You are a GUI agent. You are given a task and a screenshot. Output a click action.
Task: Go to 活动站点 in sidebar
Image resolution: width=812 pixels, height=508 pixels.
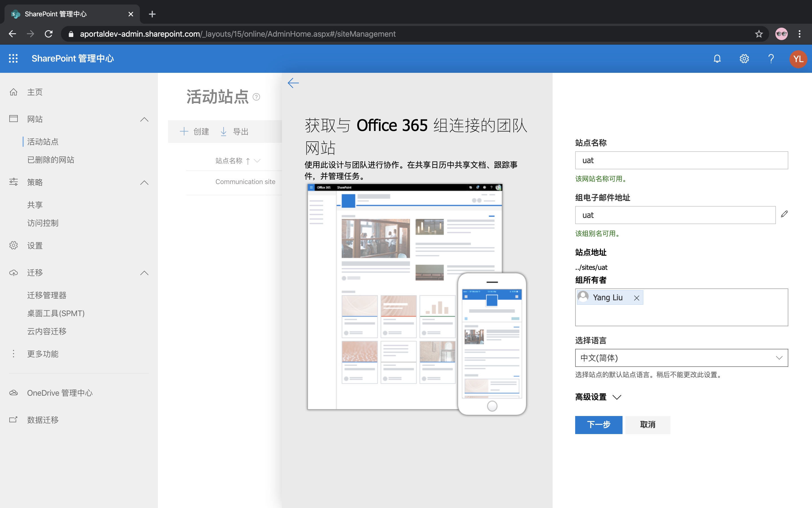click(x=43, y=142)
